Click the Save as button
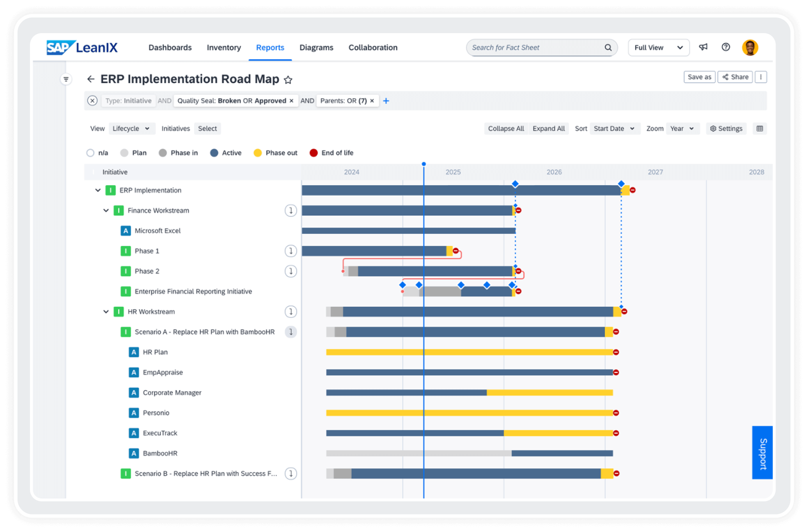The height and width of the screenshot is (532, 808). pos(699,77)
